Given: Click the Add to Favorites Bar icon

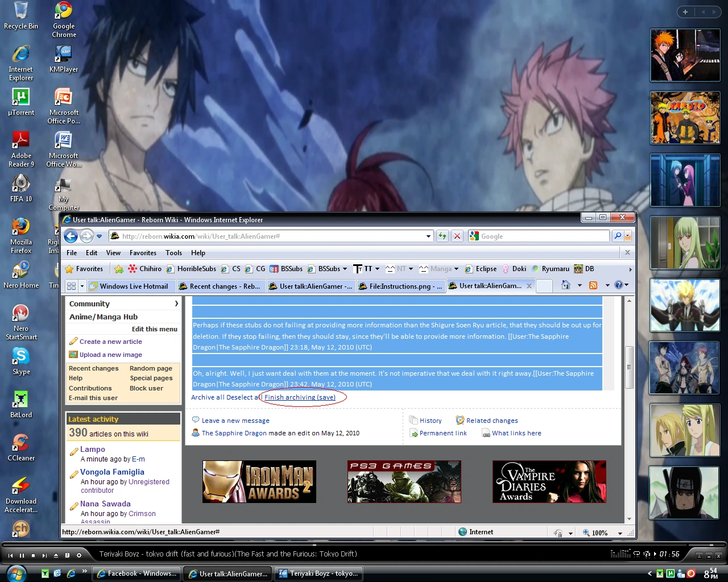Looking at the screenshot, I should [118, 269].
